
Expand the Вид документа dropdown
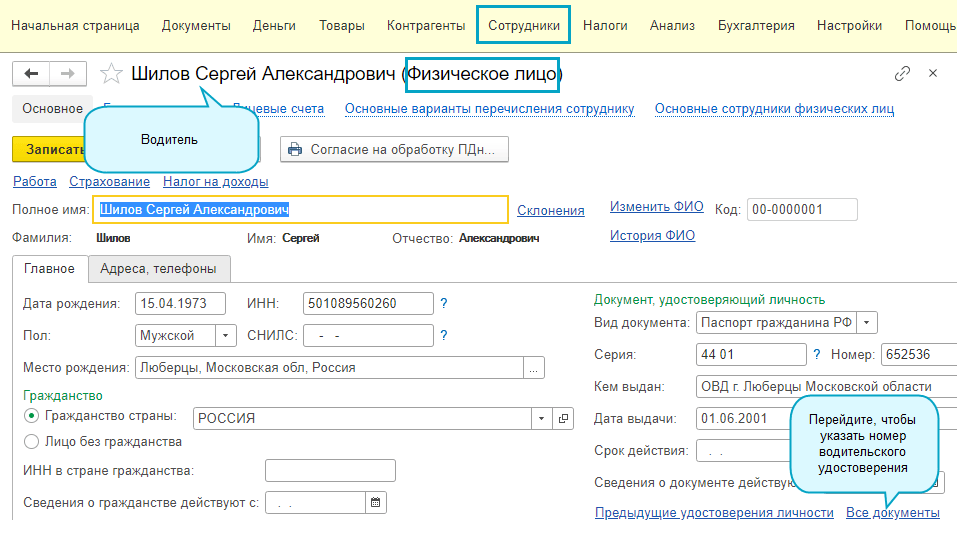pos(867,322)
